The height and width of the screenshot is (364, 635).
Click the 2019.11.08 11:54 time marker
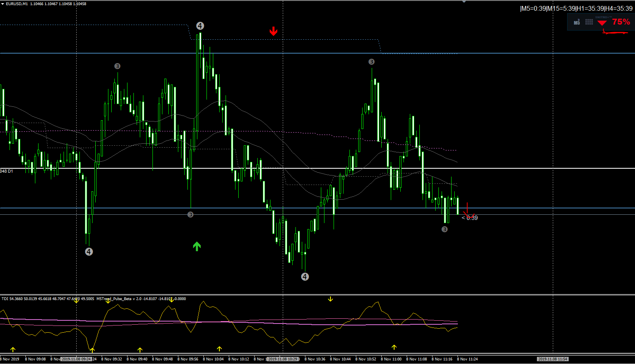click(x=553, y=359)
